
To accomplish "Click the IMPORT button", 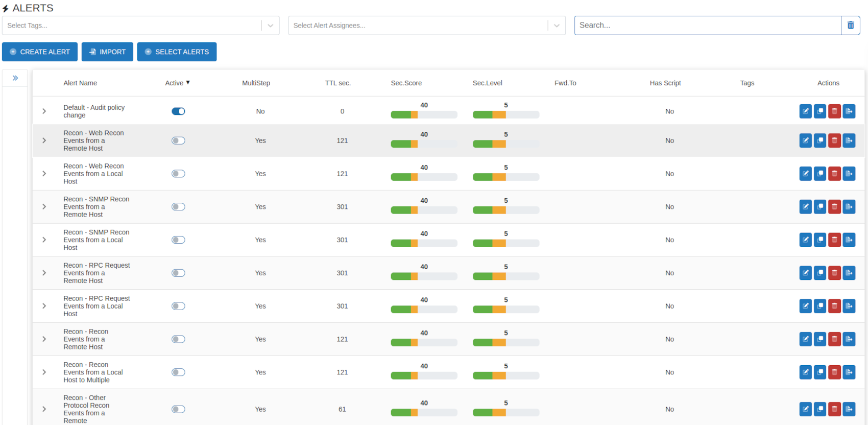I will tap(107, 52).
